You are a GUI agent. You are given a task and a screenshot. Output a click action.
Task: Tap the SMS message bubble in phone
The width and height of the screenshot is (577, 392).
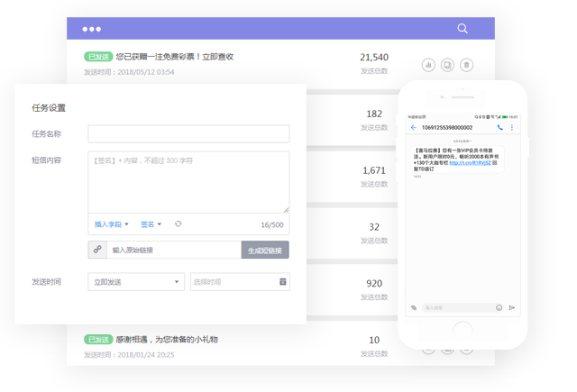(457, 160)
